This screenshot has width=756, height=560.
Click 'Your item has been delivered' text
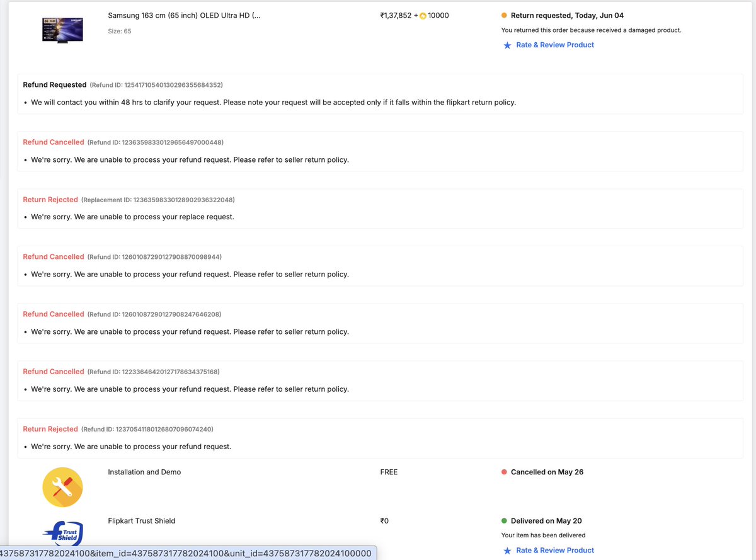[543, 535]
